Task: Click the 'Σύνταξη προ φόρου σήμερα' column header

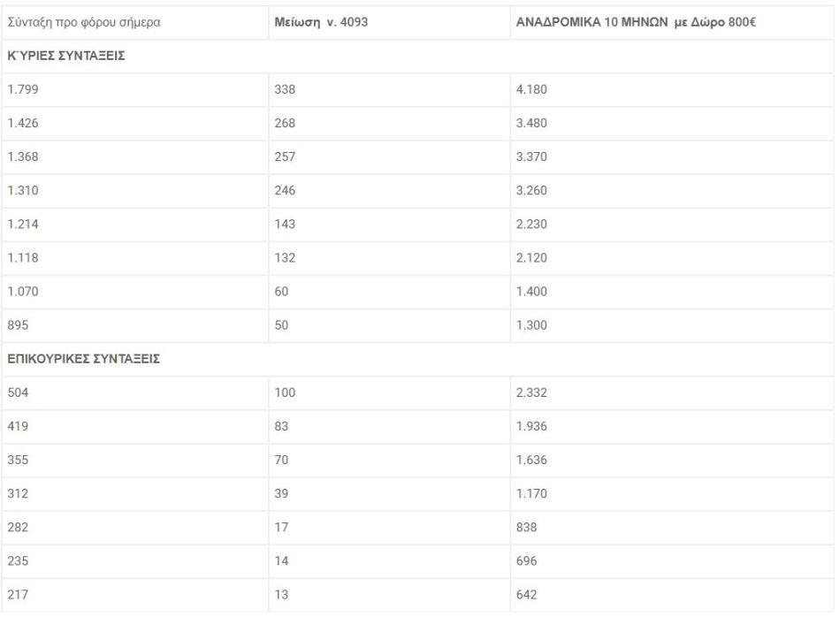Action: click(135, 22)
